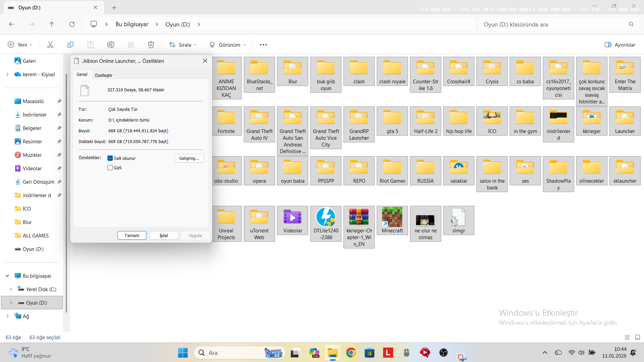Viewport: 644px width, 362px height.
Task: Open the chevron after Oyun (D:) in address bar
Action: pos(199,24)
